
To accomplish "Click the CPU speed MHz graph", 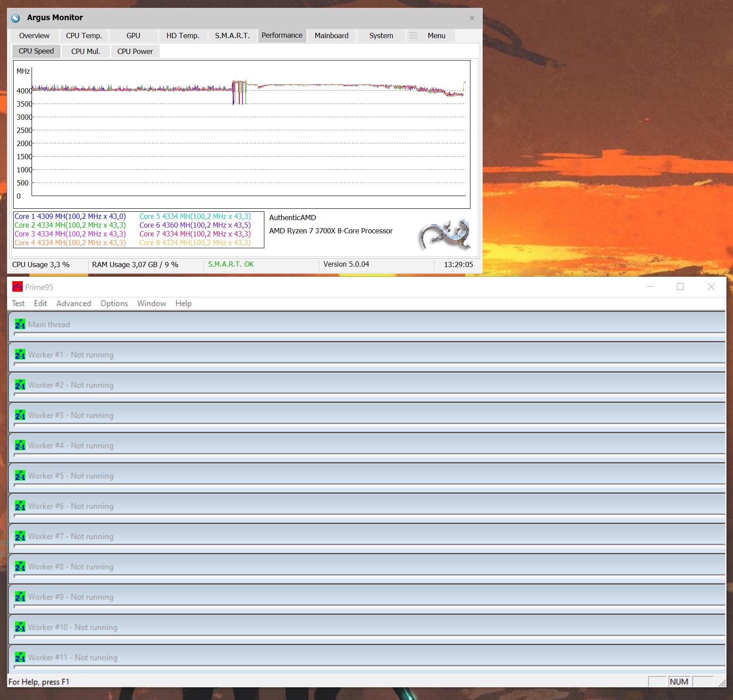I will click(242, 134).
